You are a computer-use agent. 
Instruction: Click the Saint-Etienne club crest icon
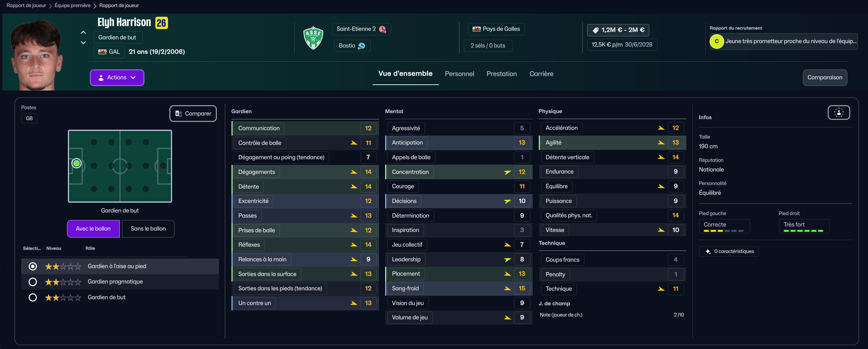pos(313,38)
